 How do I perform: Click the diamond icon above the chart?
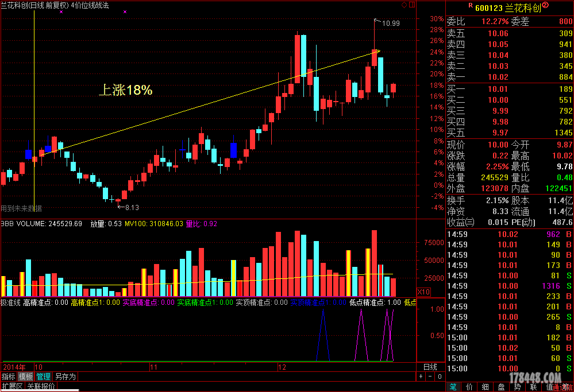[404, 5]
